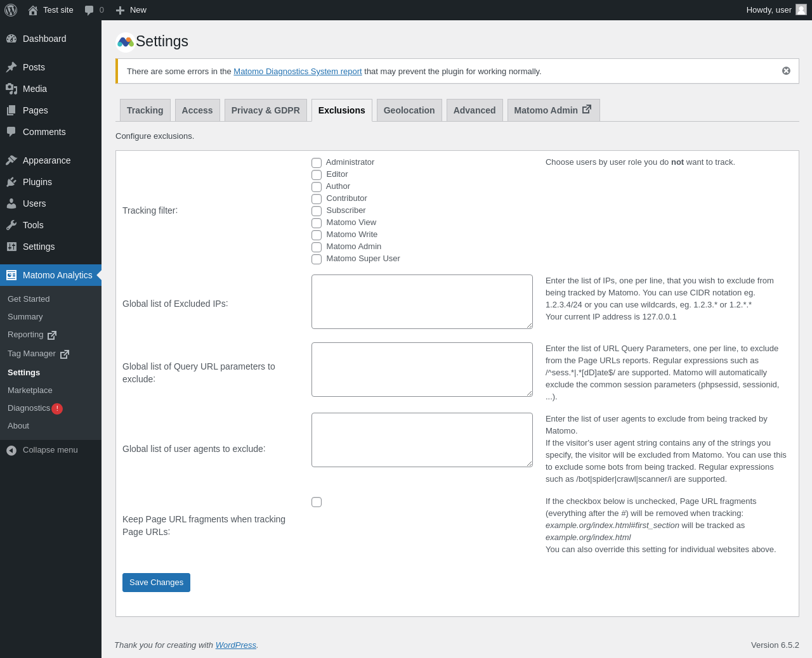Check the Matomo Write checkbox

coord(317,235)
